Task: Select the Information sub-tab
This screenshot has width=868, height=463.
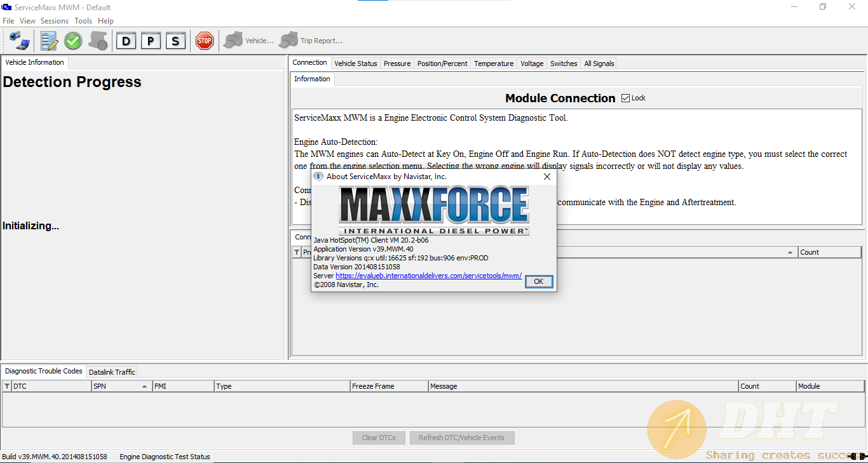Action: click(312, 79)
